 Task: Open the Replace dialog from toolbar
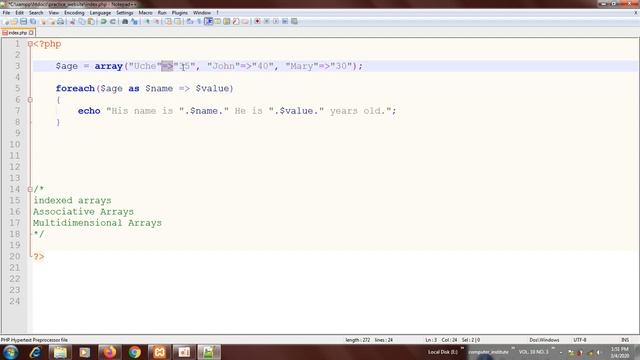(x=134, y=21)
